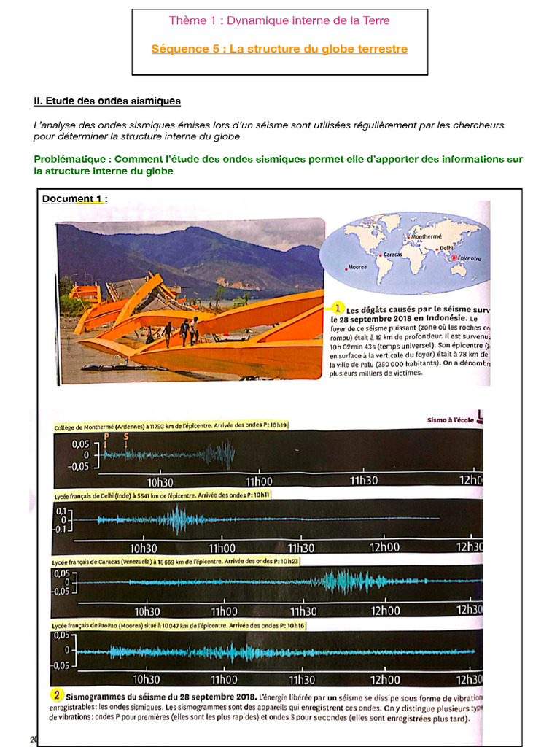Image resolution: width=560 pixels, height=747 pixels.
Task: Click the red 'Épicentre' marker on the map
Action: tap(454, 258)
